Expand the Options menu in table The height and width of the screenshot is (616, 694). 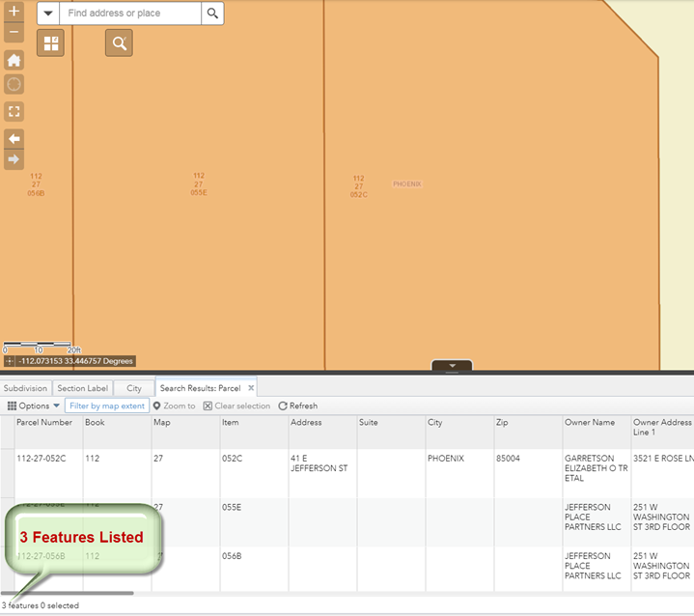coord(34,406)
